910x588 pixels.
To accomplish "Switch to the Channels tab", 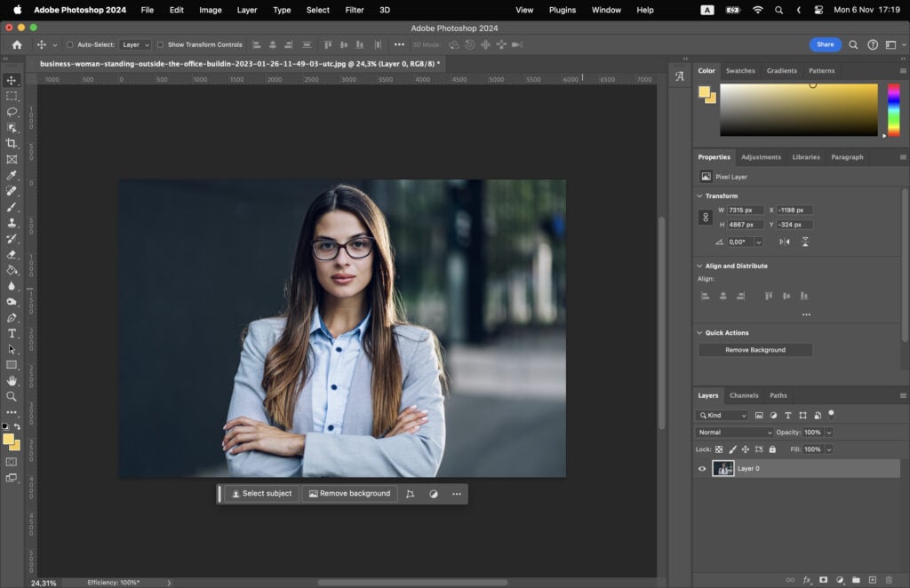I will click(x=745, y=395).
